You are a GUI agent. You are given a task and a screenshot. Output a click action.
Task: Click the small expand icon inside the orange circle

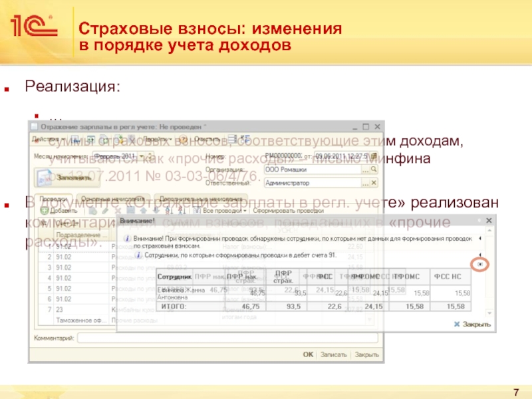pos(479,264)
